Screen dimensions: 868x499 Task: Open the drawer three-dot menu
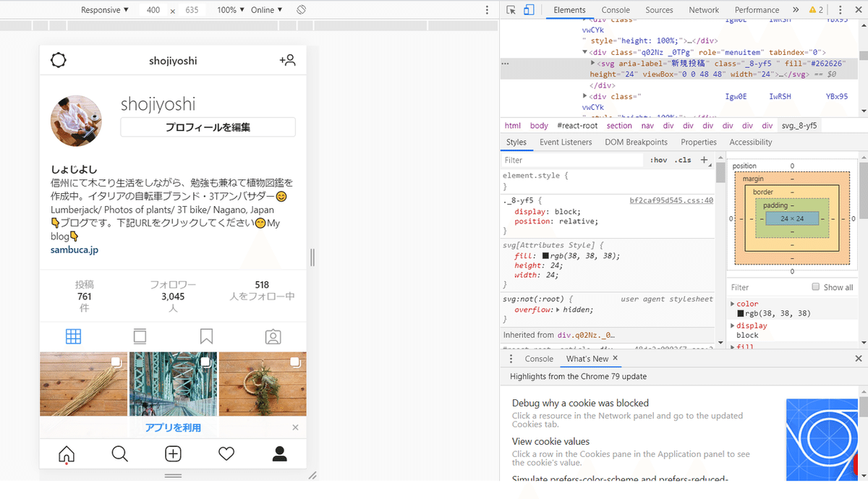[x=511, y=359]
